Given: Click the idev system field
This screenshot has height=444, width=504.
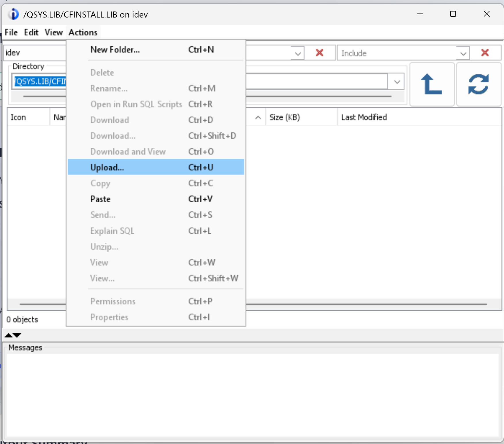Looking at the screenshot, I should (35, 53).
